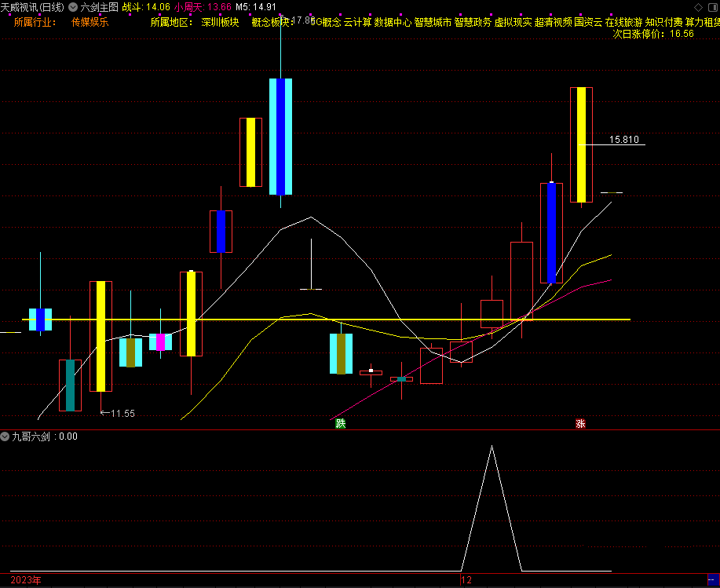Image resolution: width=720 pixels, height=588 pixels.
Task: Click the green 跌 marker icon
Action: [x=340, y=424]
